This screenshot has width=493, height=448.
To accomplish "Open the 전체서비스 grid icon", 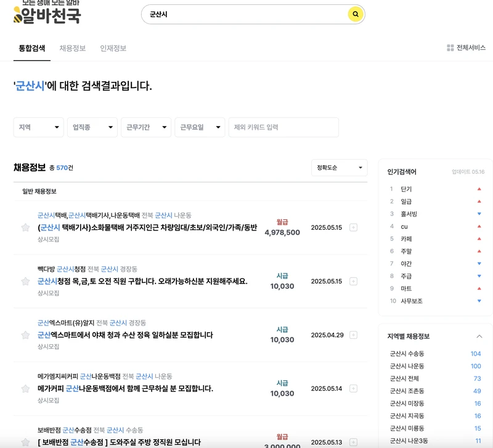I will click(450, 48).
